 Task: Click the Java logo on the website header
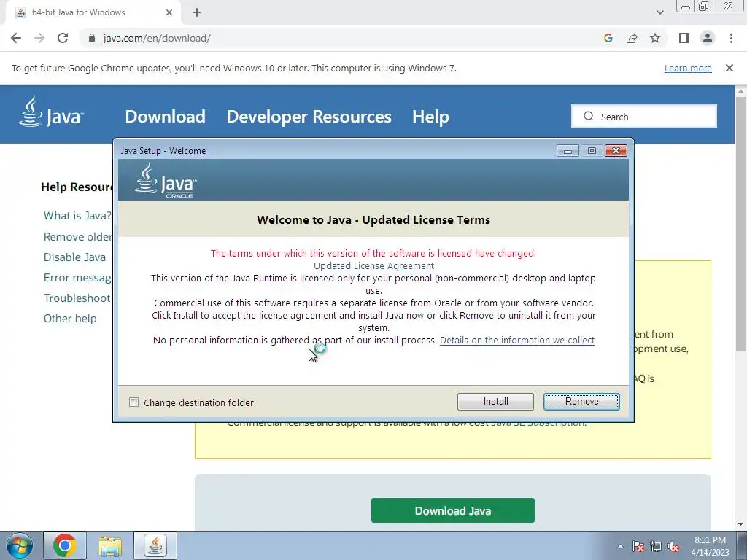point(51,112)
